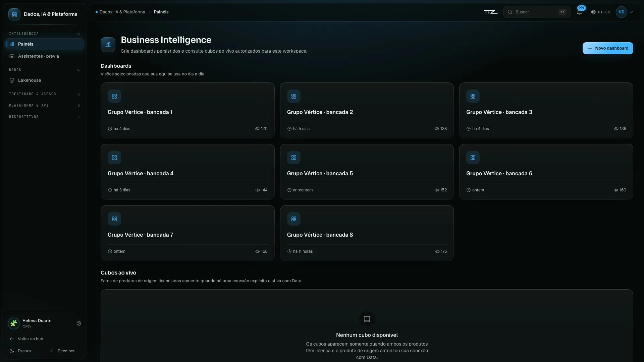The width and height of the screenshot is (644, 362).
Task: Click the views eye icon on bancada 1
Action: point(257,129)
